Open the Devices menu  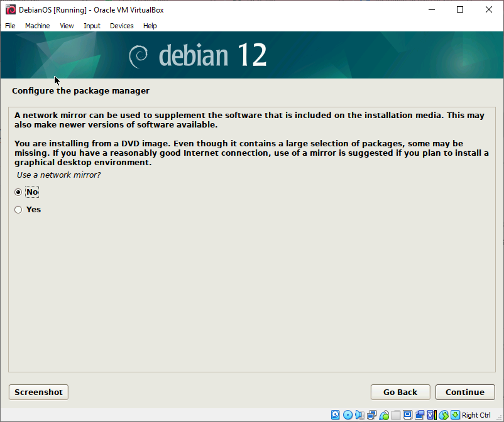pyautogui.click(x=121, y=26)
